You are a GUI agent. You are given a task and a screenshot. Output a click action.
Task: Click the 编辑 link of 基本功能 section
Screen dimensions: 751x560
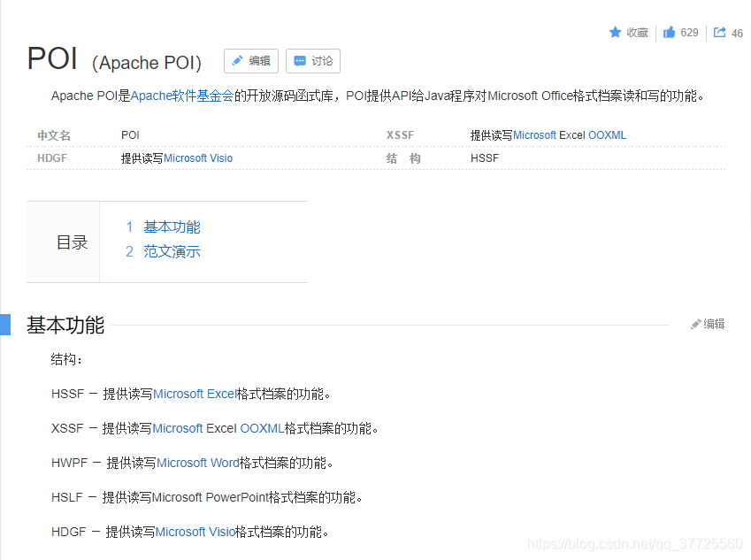[714, 325]
